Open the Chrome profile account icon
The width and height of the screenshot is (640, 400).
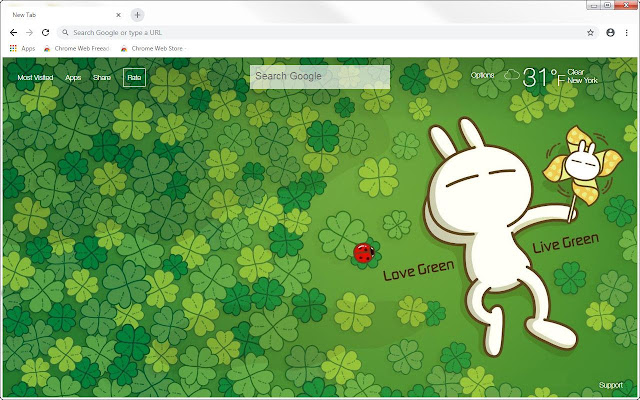[610, 33]
